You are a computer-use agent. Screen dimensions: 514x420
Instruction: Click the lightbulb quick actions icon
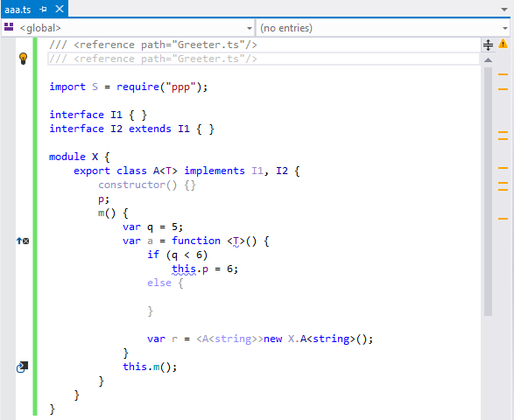[23, 59]
